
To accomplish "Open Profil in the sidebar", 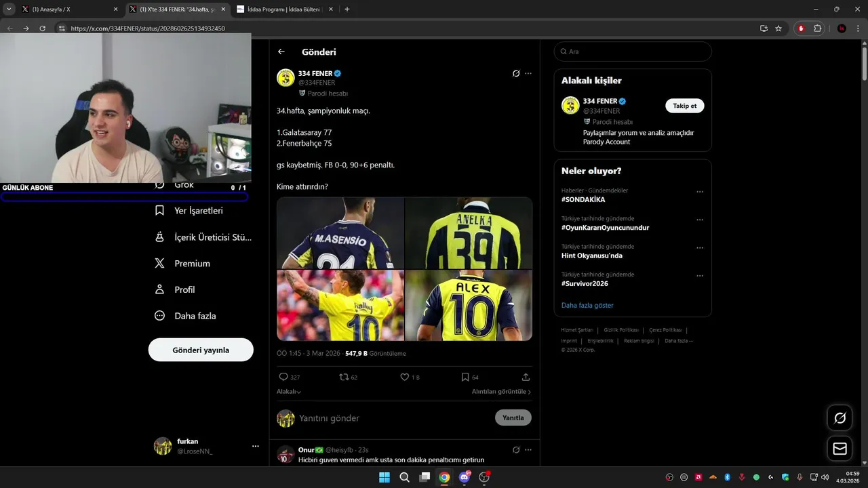I will [175, 289].
